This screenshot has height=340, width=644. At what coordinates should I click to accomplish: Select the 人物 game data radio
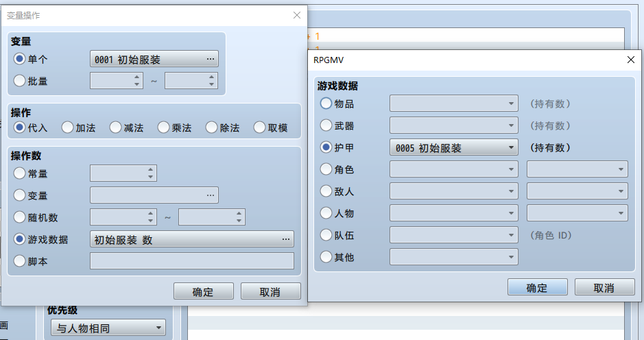326,212
